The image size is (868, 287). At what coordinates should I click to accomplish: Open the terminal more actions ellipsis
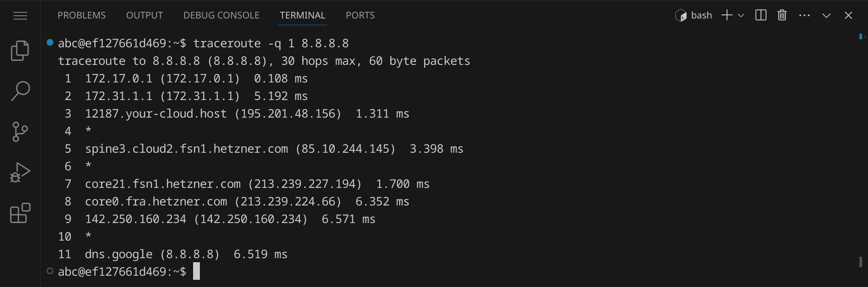pyautogui.click(x=804, y=15)
